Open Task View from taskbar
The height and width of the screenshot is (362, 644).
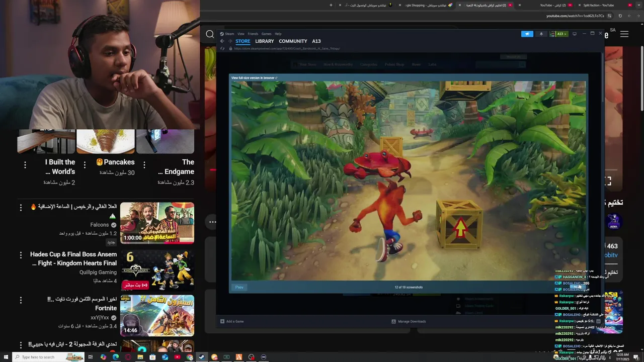pos(91,357)
